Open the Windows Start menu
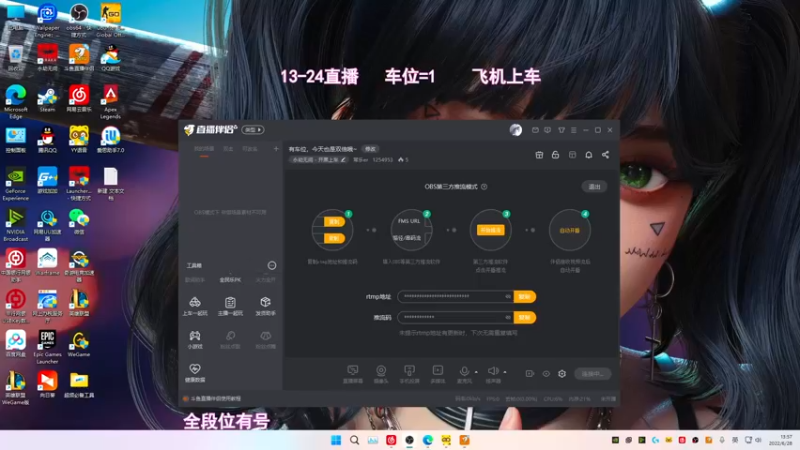 pyautogui.click(x=336, y=440)
